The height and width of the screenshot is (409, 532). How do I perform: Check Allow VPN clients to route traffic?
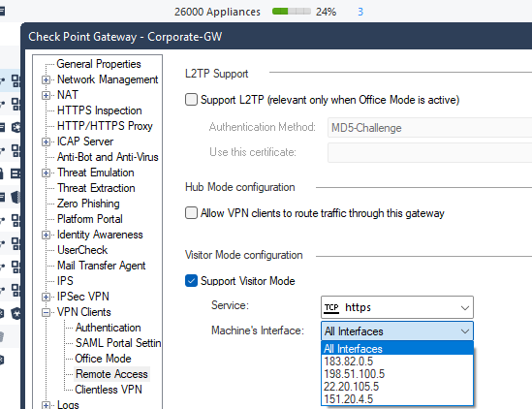[x=191, y=213]
